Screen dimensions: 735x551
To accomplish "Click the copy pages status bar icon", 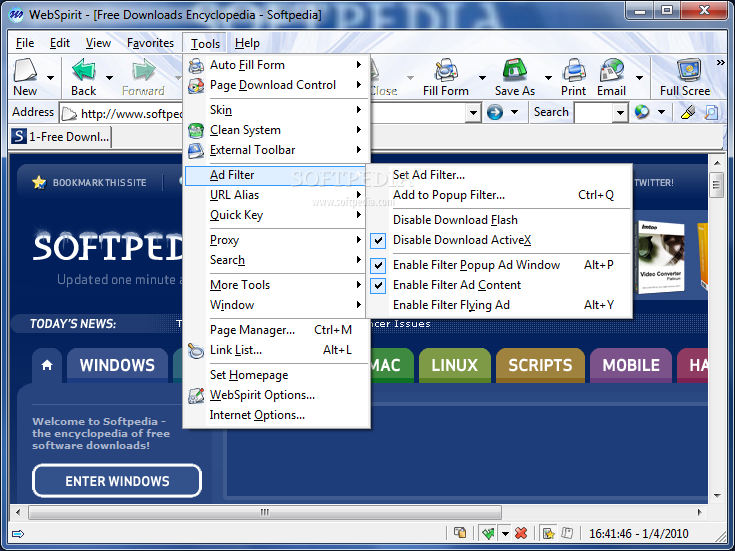I will (460, 533).
